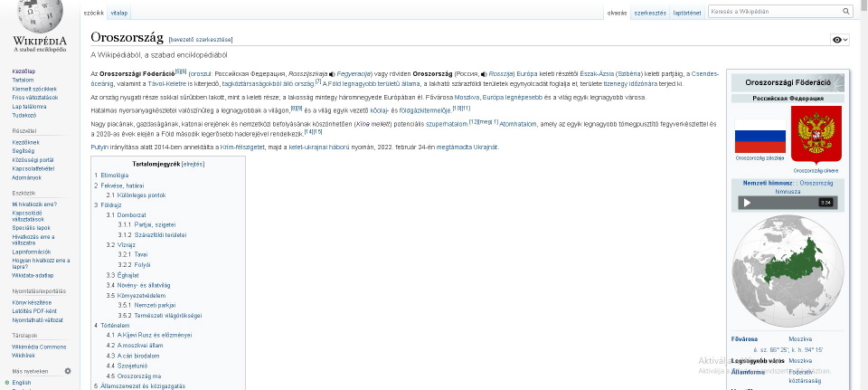Click the search magnifier icon
This screenshot has width=868, height=390.
pos(846,12)
